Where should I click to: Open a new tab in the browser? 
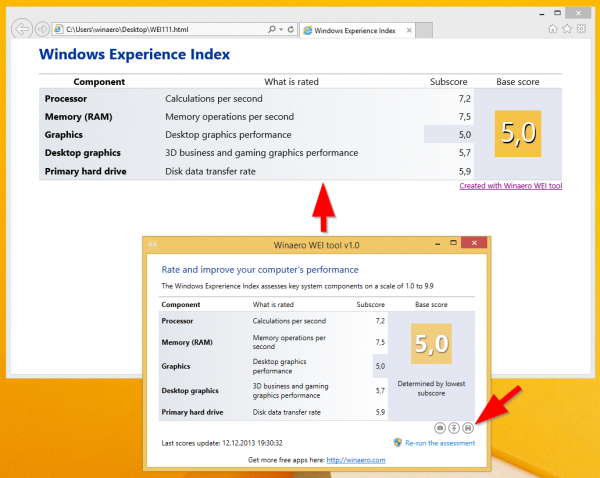[x=424, y=30]
